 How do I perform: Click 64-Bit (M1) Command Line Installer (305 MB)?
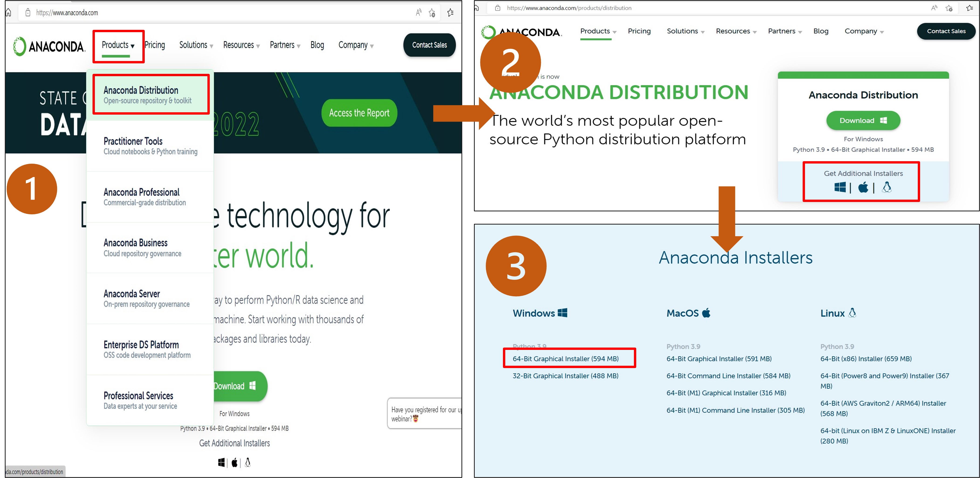click(x=735, y=410)
